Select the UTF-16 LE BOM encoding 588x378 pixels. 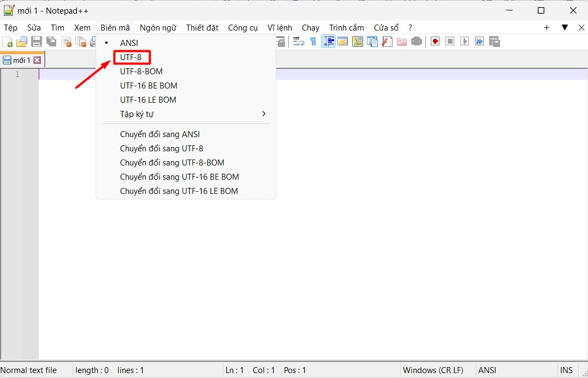186,100
